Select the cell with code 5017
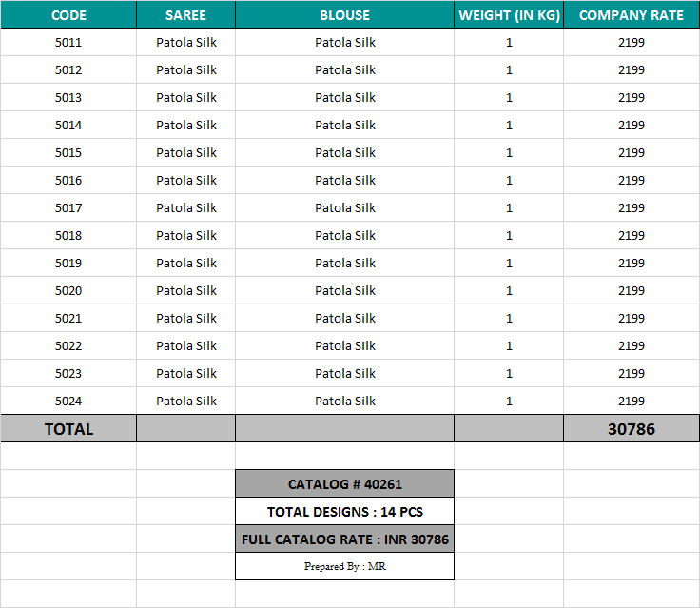Image resolution: width=700 pixels, height=608 pixels. pos(68,208)
